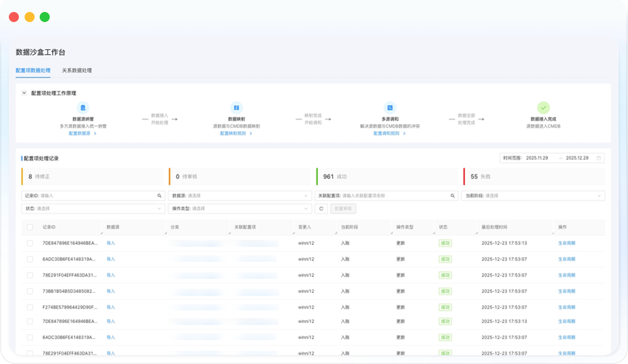
Task: Toggle the select-all checkbox in table header
Action: pyautogui.click(x=30, y=227)
